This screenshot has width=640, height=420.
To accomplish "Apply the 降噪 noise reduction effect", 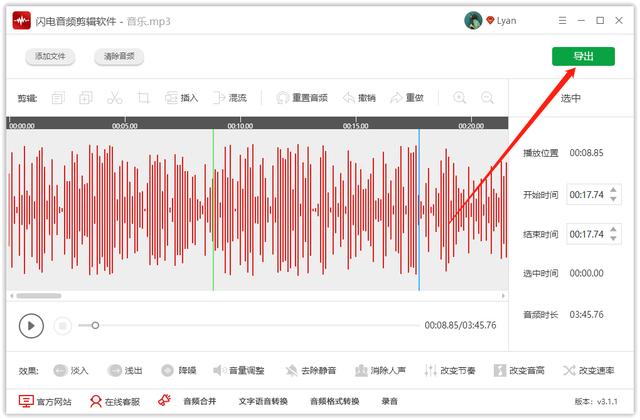I will pos(179,371).
